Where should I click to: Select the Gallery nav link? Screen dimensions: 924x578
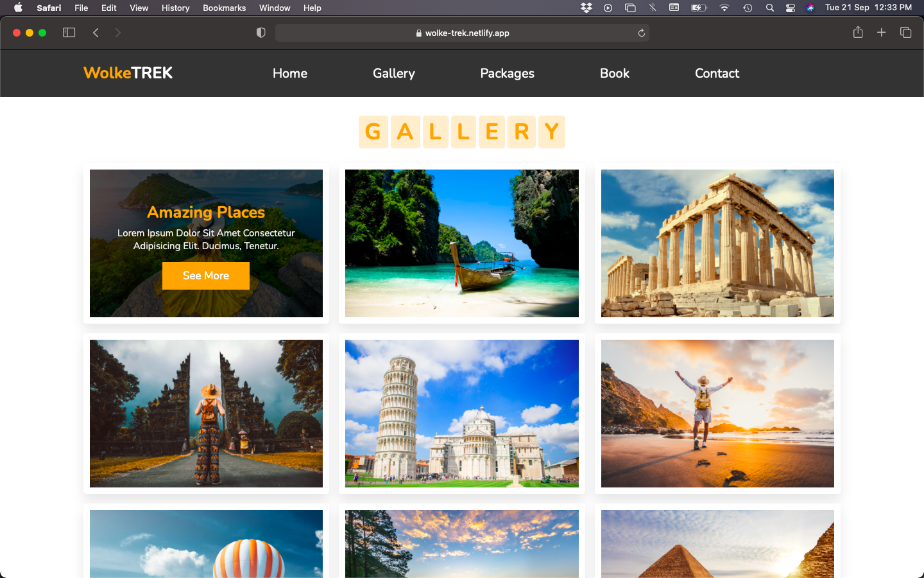coord(394,73)
